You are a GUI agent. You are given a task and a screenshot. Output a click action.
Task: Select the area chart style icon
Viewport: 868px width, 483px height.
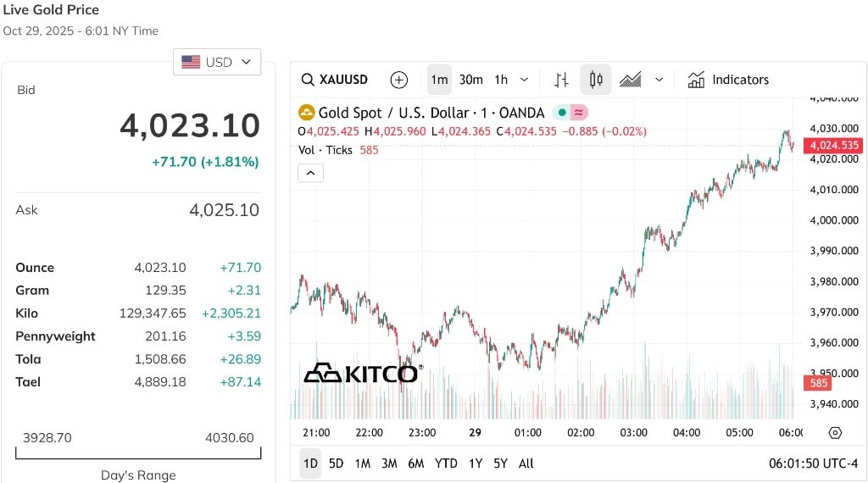(x=630, y=80)
